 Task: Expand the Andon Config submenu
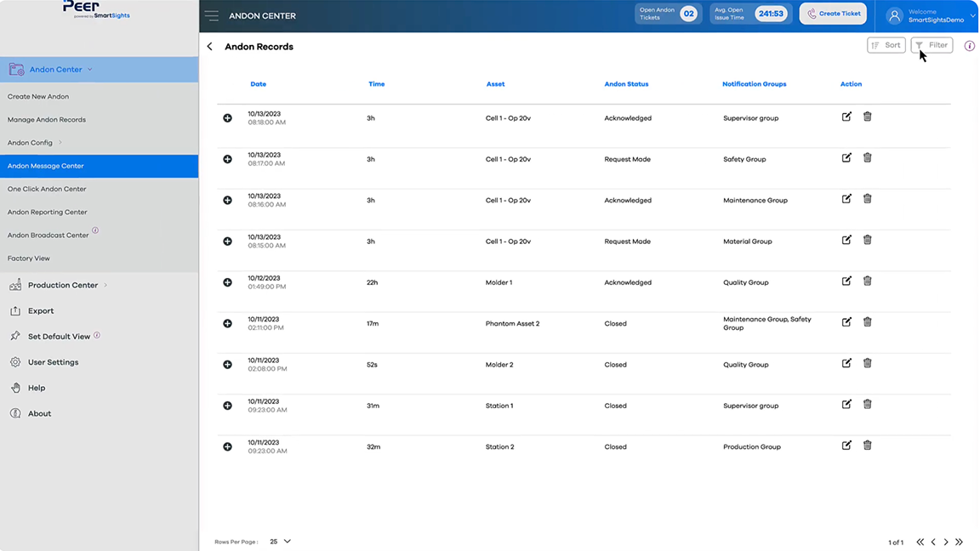[60, 143]
